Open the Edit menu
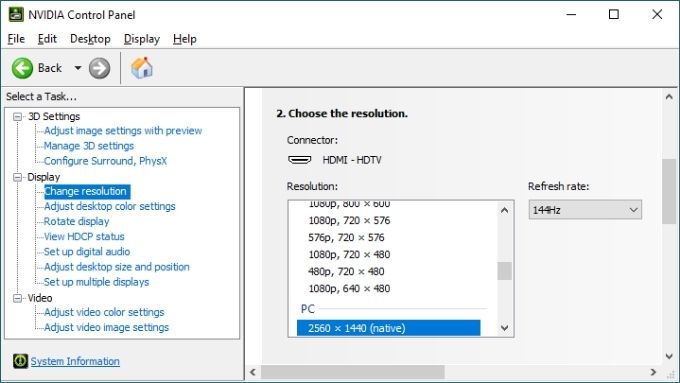Image resolution: width=680 pixels, height=383 pixels. point(47,39)
